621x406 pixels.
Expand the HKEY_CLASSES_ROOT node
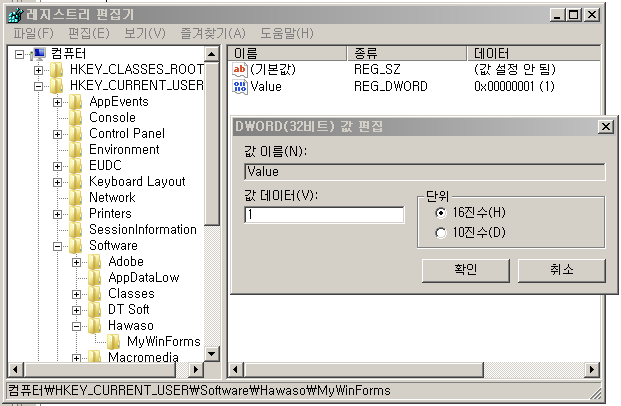pyautogui.click(x=38, y=70)
